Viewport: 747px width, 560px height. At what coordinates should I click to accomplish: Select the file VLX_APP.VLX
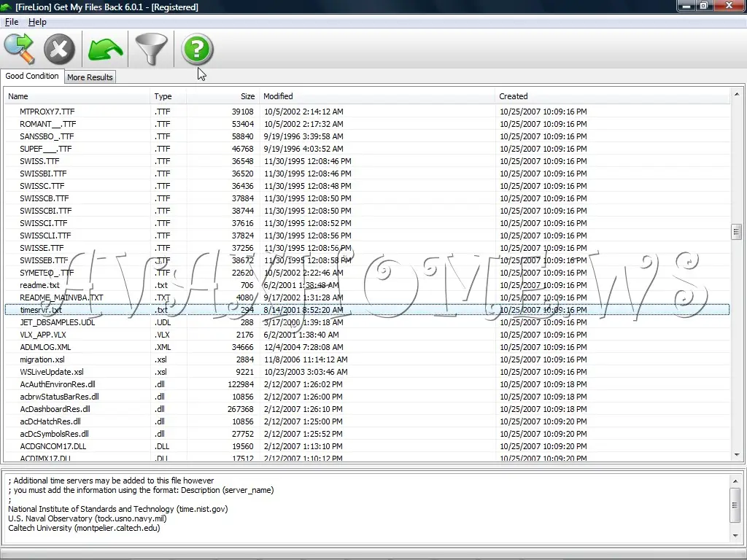click(43, 334)
